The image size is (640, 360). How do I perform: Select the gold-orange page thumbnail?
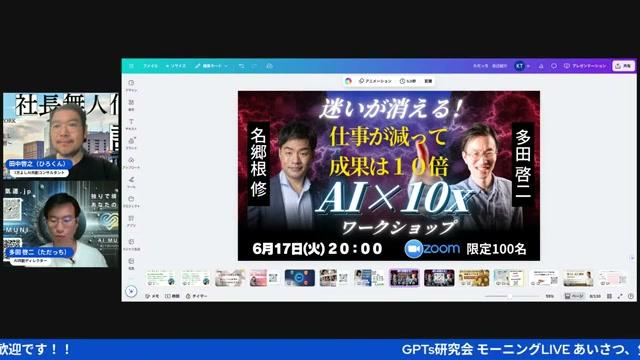tap(473, 278)
